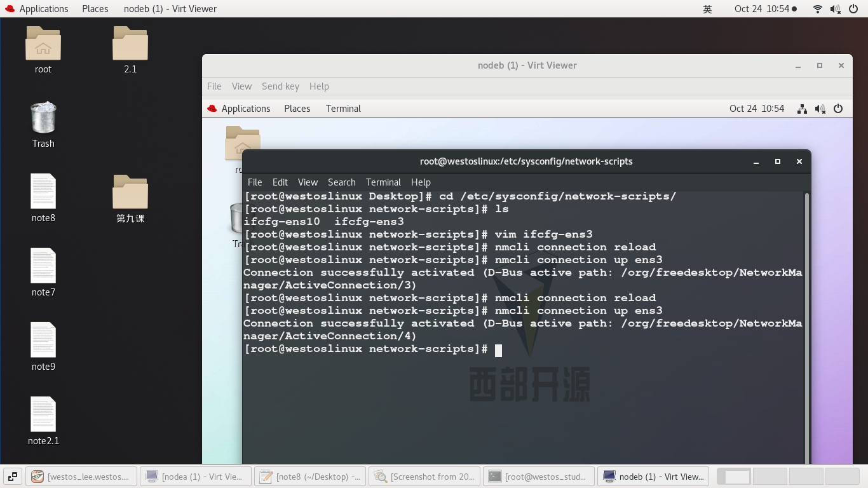The height and width of the screenshot is (488, 868).
Task: Click the power icon in the guest top bar
Action: pos(838,108)
